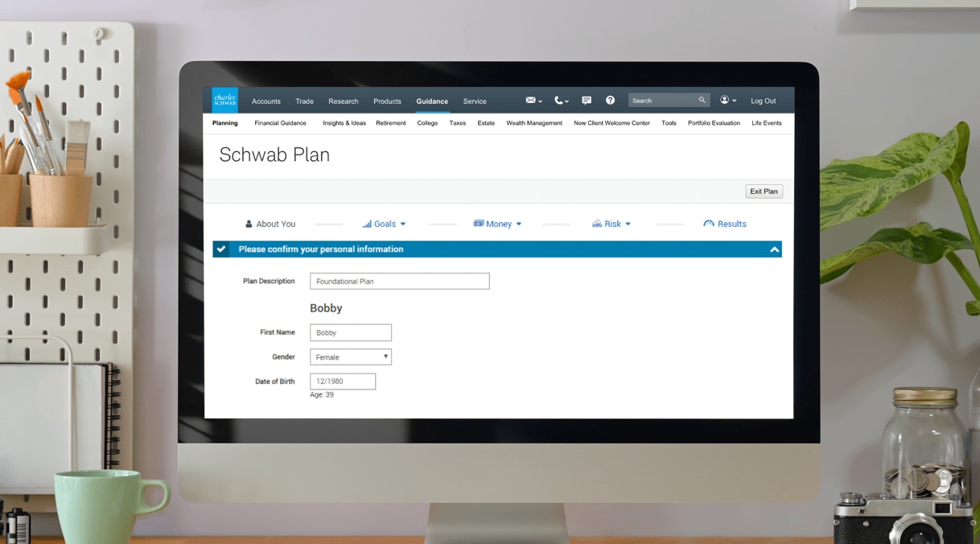Click the First Name input field
The image size is (980, 544).
[350, 332]
